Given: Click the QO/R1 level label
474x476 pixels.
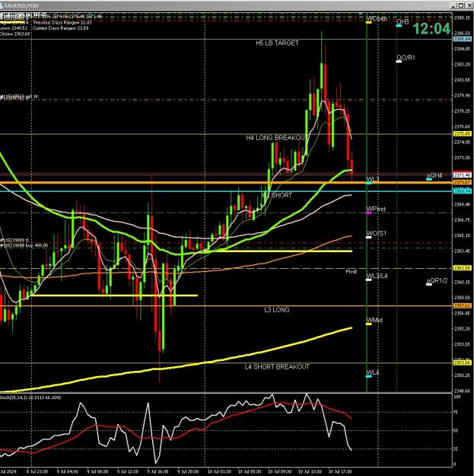Looking at the screenshot, I should tap(406, 58).
